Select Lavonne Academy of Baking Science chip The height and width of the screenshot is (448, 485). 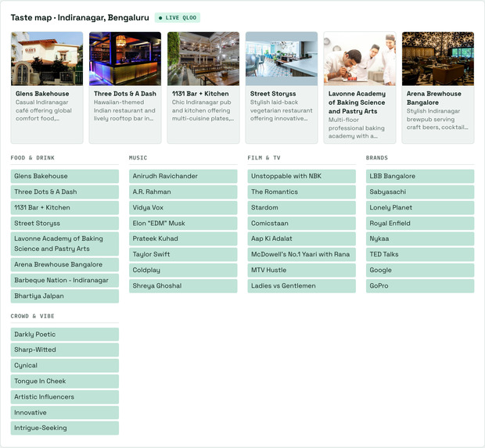pos(65,244)
